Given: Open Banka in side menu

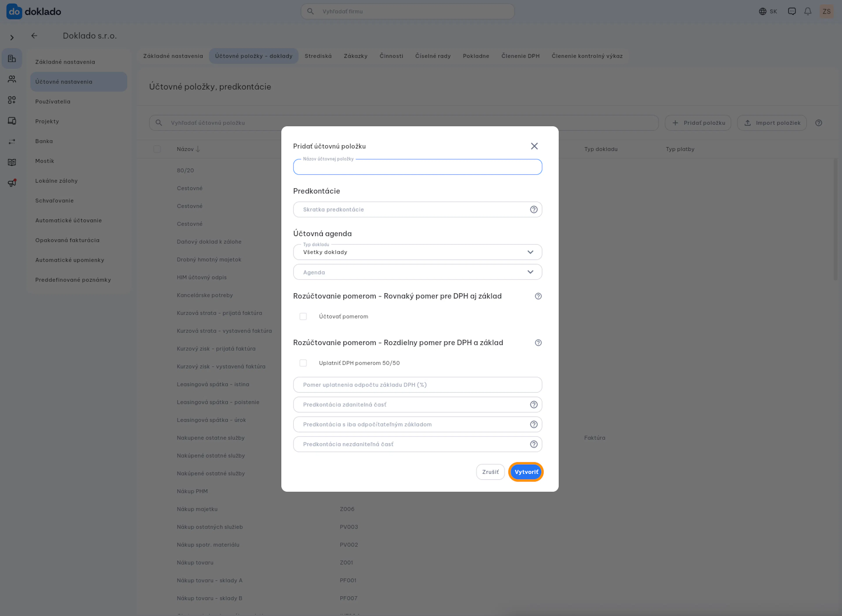Looking at the screenshot, I should point(79,141).
